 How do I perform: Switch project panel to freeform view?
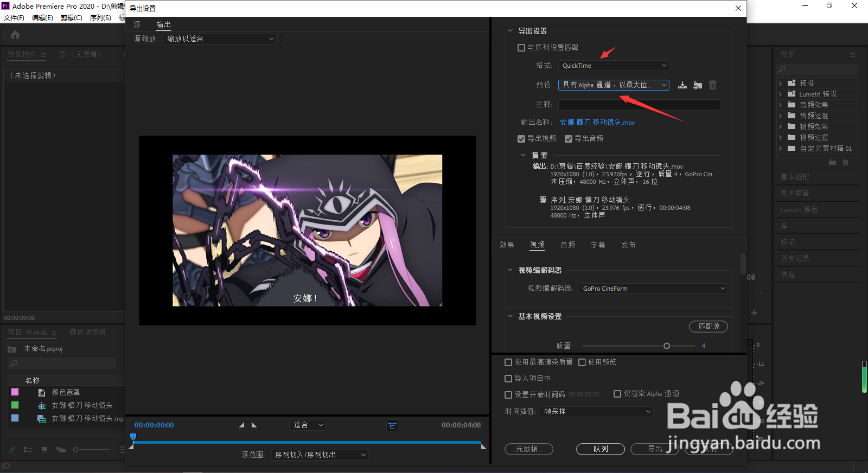click(61, 450)
